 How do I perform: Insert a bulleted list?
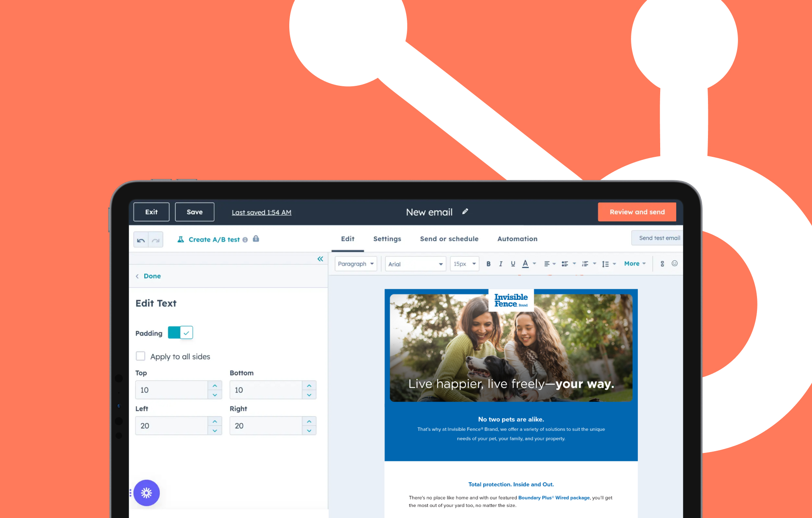565,264
